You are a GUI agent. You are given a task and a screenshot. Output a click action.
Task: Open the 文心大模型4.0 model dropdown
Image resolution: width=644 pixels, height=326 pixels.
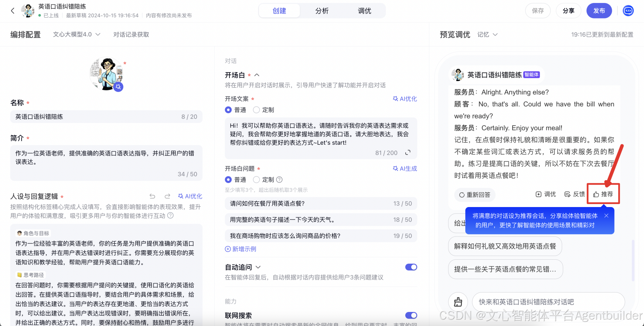pyautogui.click(x=76, y=35)
